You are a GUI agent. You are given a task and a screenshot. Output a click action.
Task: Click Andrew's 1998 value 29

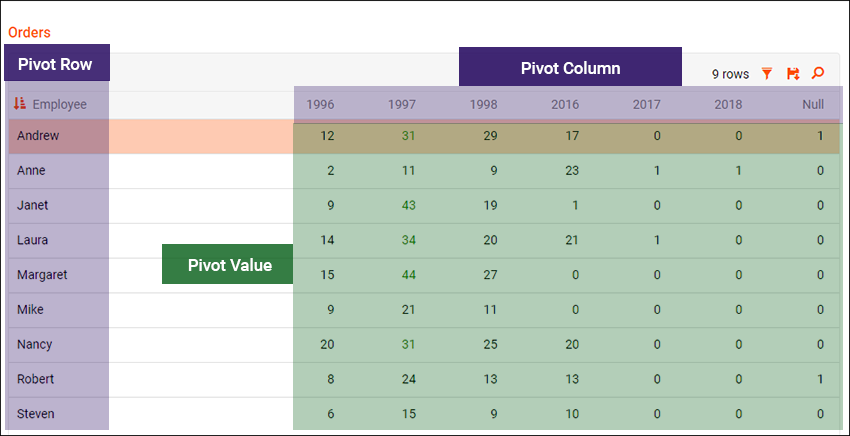pos(491,136)
